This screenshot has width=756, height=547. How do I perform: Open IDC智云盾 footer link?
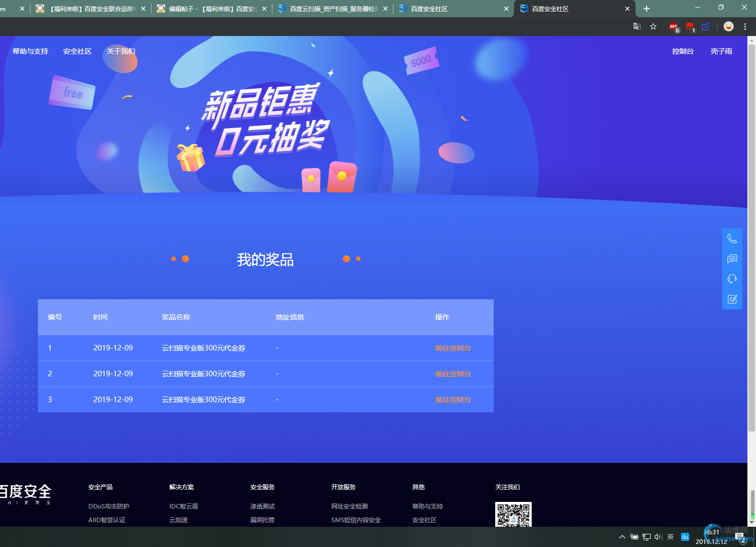[184, 506]
